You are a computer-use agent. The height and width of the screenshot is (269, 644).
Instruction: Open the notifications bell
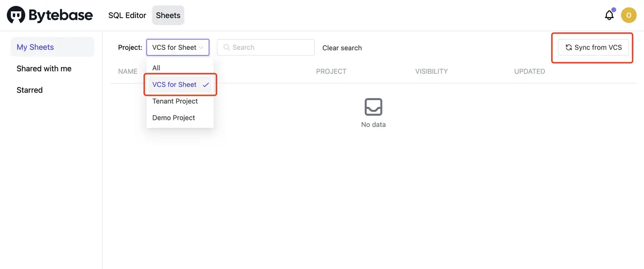(x=609, y=15)
